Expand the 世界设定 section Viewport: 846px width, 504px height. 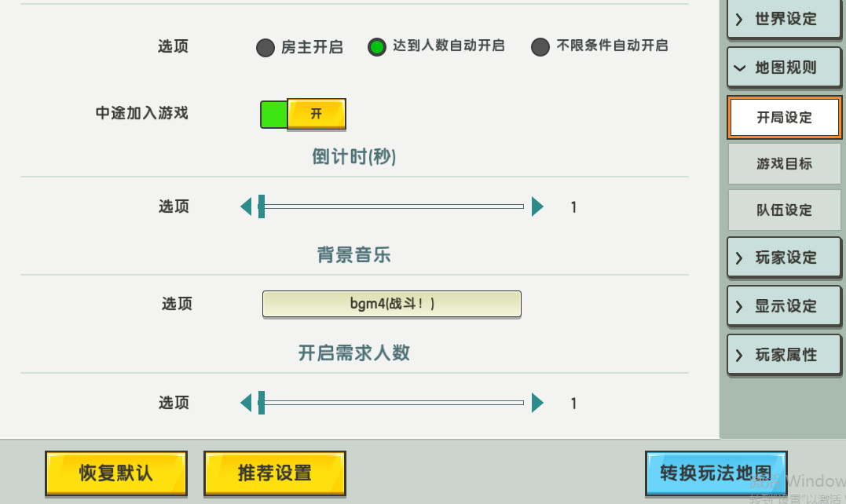click(784, 20)
